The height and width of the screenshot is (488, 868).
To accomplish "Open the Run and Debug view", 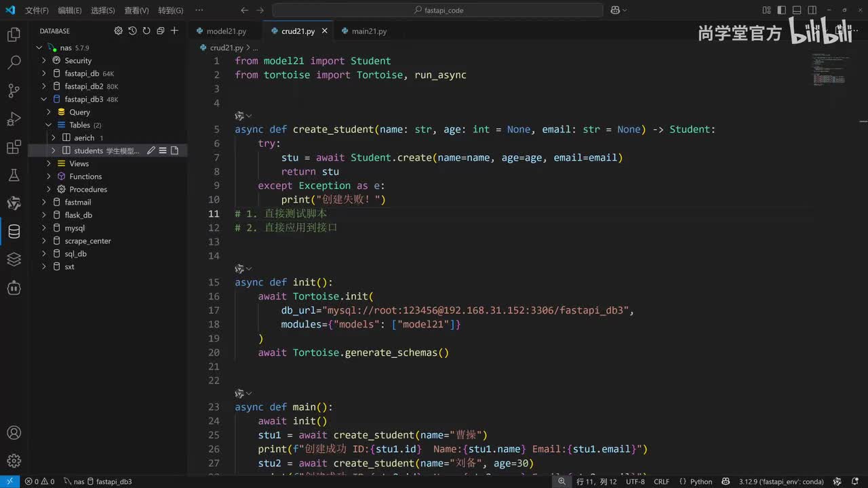I will click(x=14, y=119).
